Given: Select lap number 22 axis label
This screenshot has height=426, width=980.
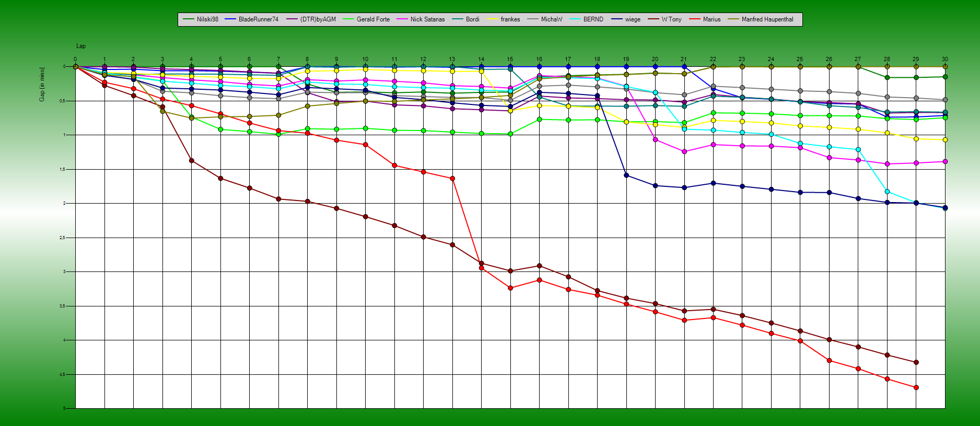Looking at the screenshot, I should point(713,60).
